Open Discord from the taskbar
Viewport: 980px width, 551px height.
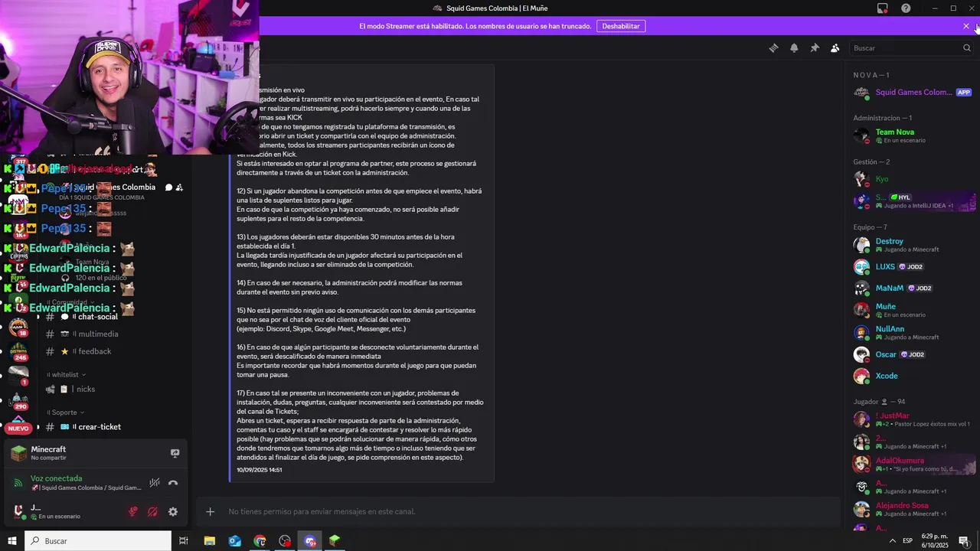pyautogui.click(x=310, y=541)
